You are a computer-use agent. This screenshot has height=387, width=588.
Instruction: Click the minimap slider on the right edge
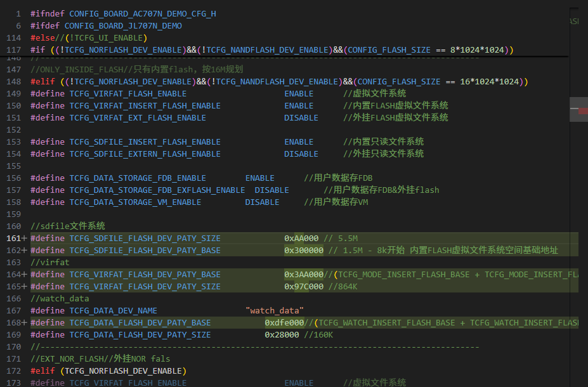coord(578,110)
